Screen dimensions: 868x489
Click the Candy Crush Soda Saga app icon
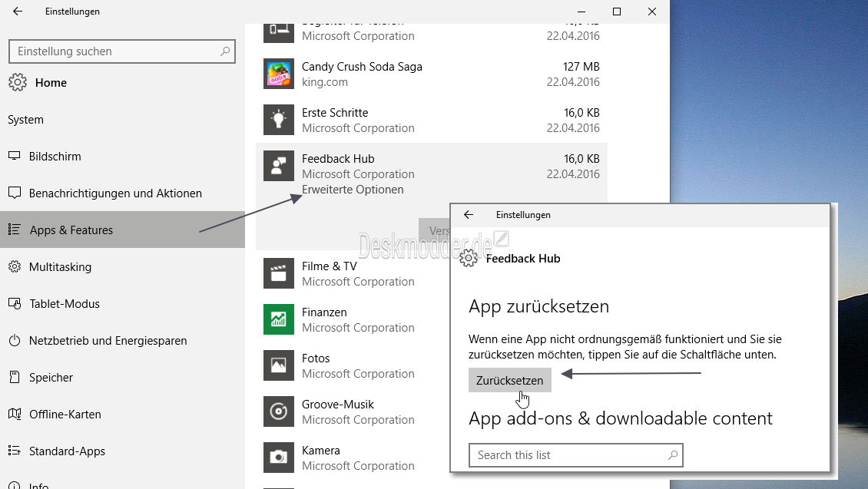(x=278, y=74)
